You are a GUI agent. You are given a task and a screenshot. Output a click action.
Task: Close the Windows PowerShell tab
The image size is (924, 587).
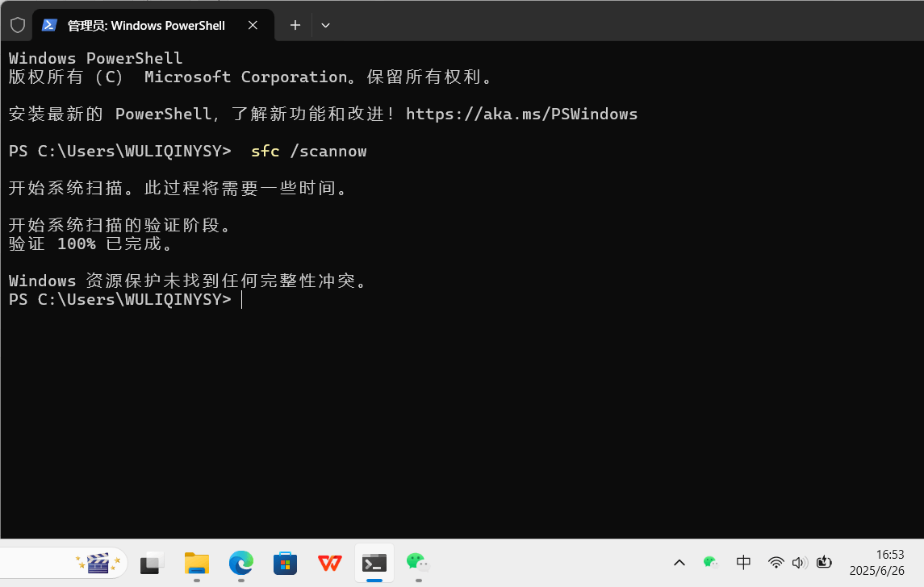pos(253,25)
